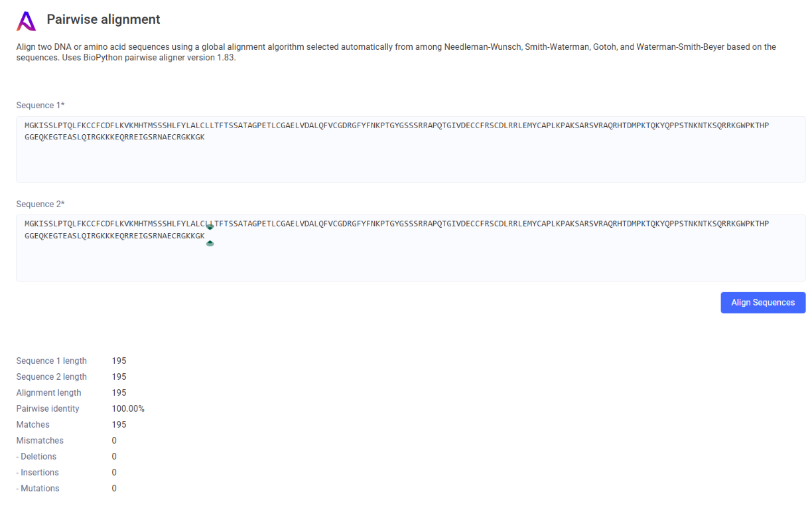Select the "Pairwise alignment" page heading

coord(103,20)
